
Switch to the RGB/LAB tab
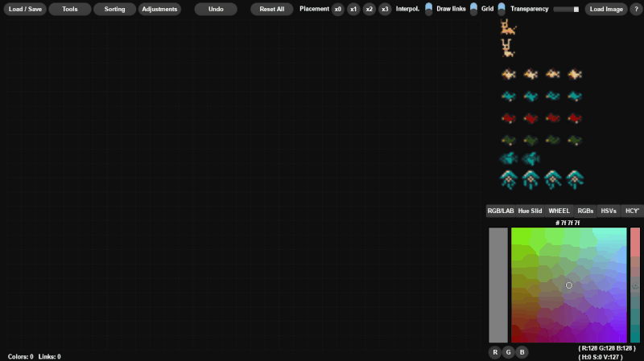point(501,211)
